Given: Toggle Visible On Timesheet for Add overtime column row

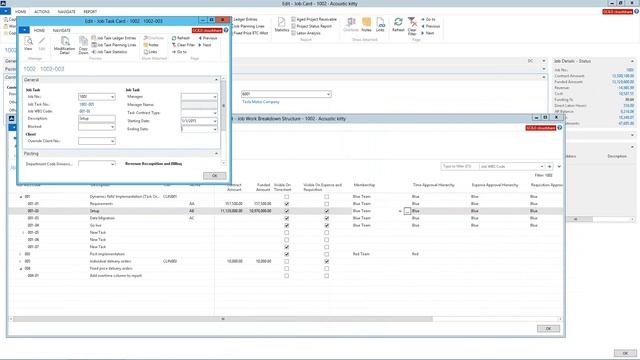Looking at the screenshot, I should coord(287,276).
